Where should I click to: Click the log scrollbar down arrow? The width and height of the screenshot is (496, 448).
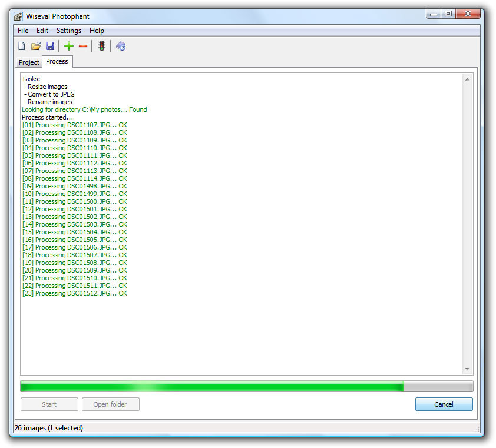[467, 369]
